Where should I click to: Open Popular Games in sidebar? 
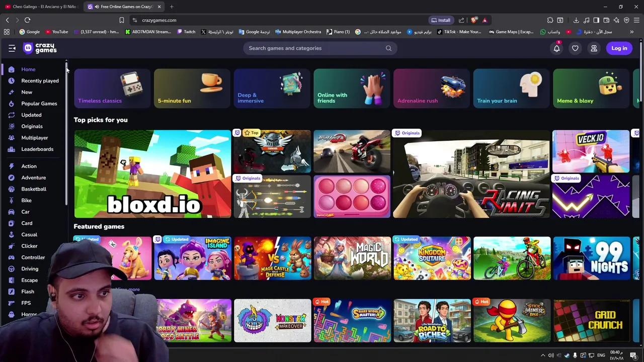39,104
